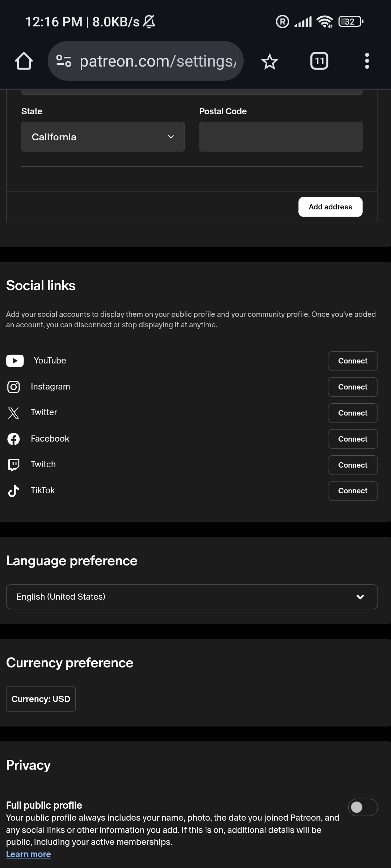Connect your YouTube account
This screenshot has width=391, height=868.
353,361
